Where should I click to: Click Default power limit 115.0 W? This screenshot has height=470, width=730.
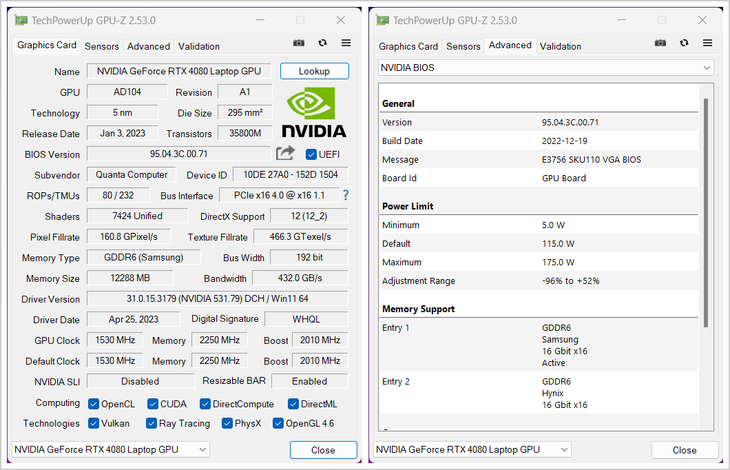558,243
